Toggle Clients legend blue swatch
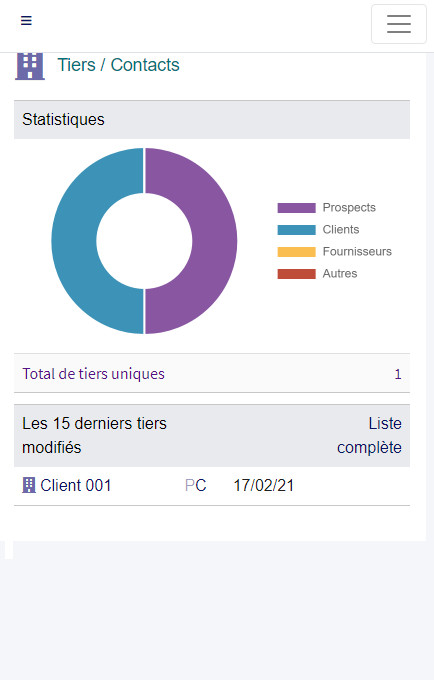 pos(297,230)
